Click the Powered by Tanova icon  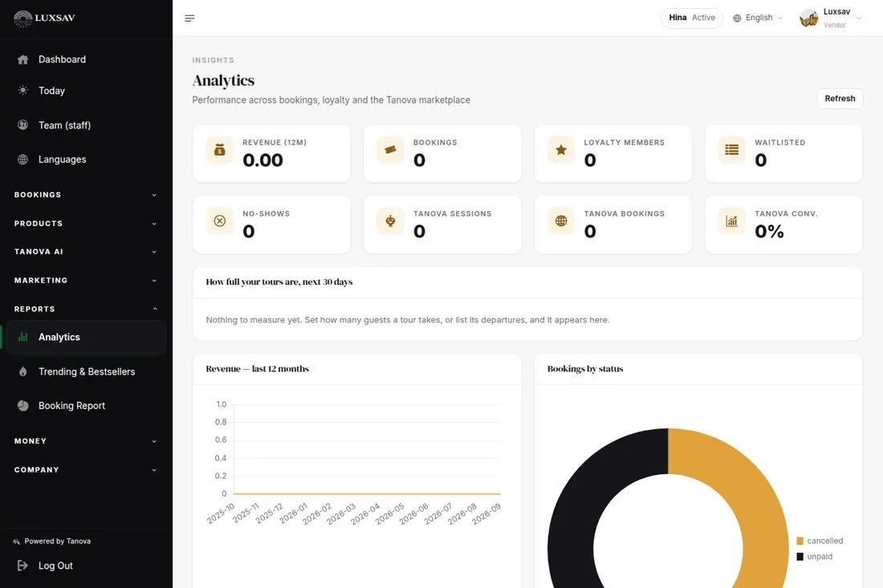tap(16, 541)
